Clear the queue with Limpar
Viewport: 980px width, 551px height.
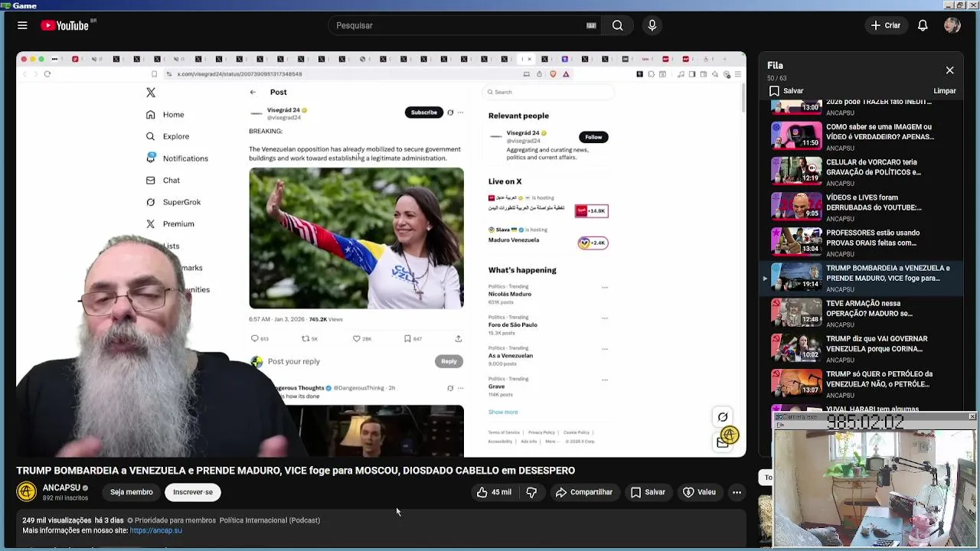945,91
